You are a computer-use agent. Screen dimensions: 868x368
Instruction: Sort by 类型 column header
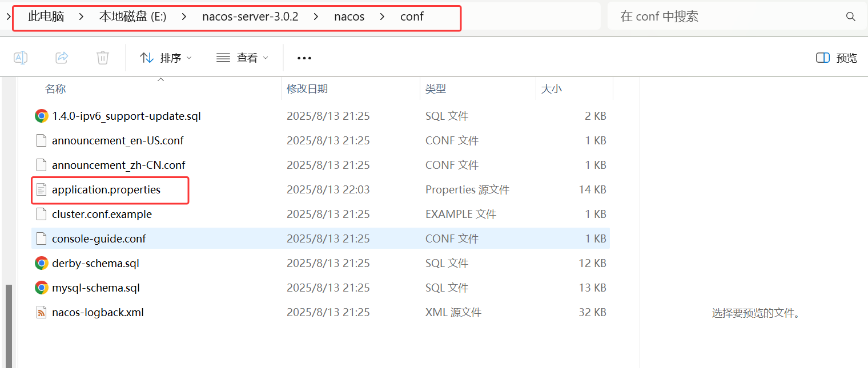tap(436, 89)
